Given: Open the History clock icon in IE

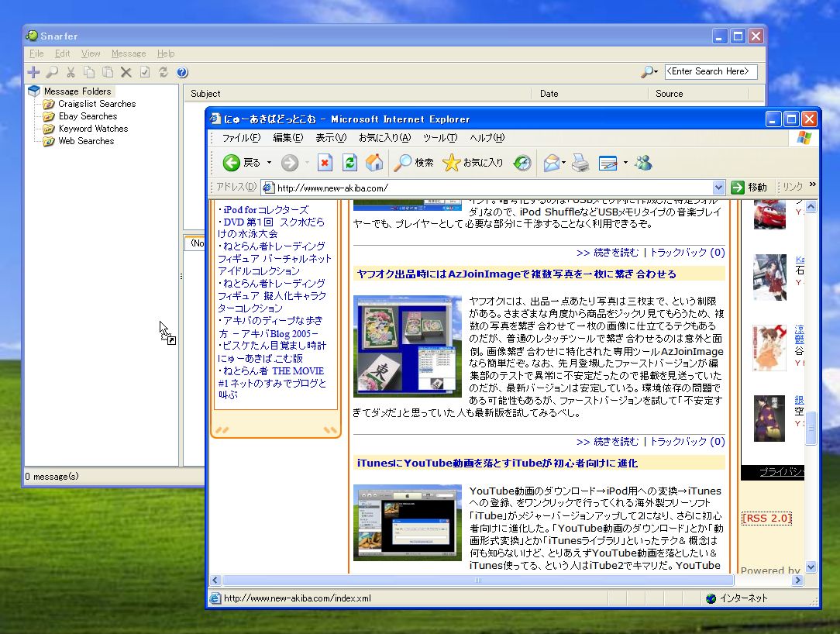Looking at the screenshot, I should tap(522, 163).
